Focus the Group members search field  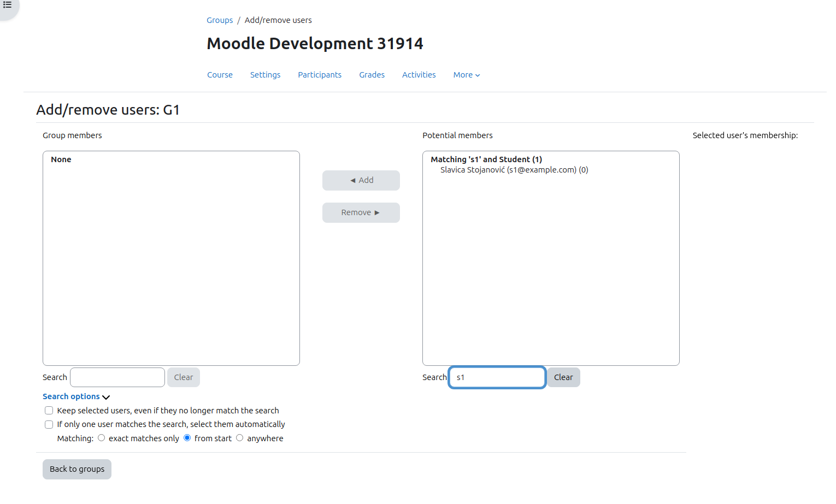(x=117, y=377)
